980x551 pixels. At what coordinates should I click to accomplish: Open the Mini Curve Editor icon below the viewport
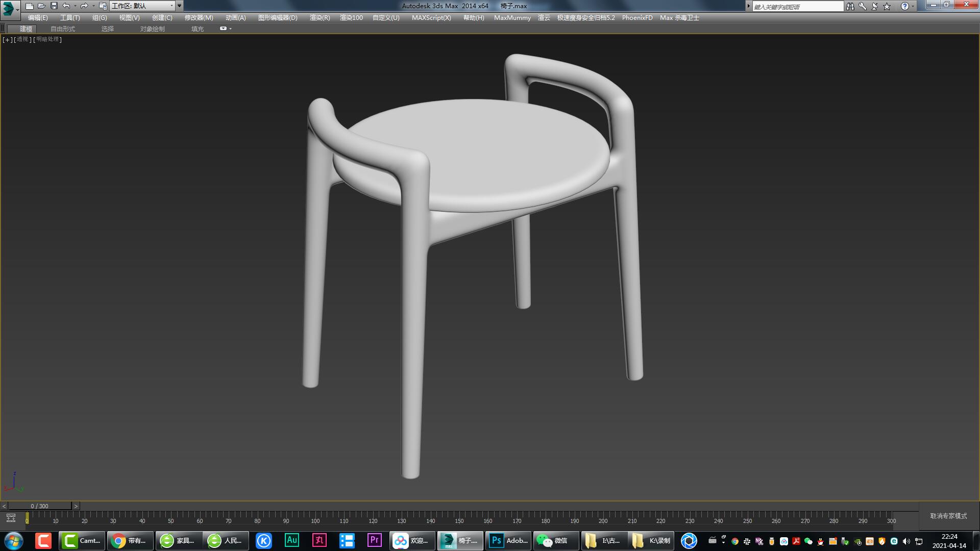pos(11,517)
